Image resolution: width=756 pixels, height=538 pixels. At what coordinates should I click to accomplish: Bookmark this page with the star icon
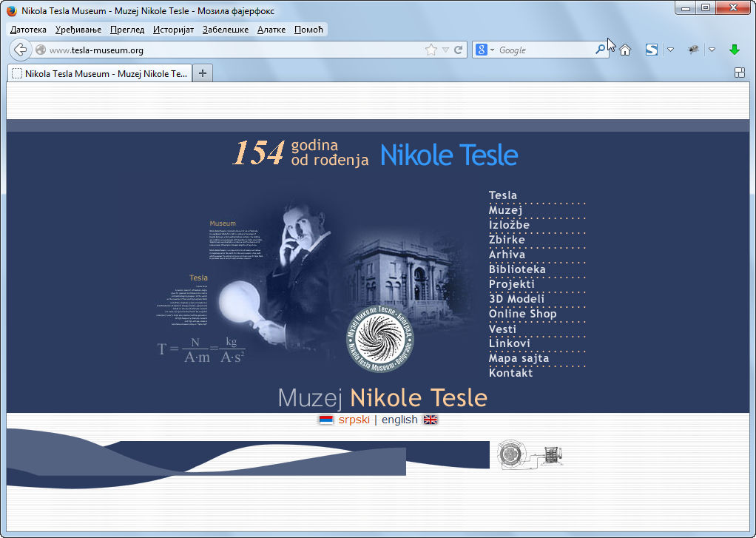tap(431, 50)
